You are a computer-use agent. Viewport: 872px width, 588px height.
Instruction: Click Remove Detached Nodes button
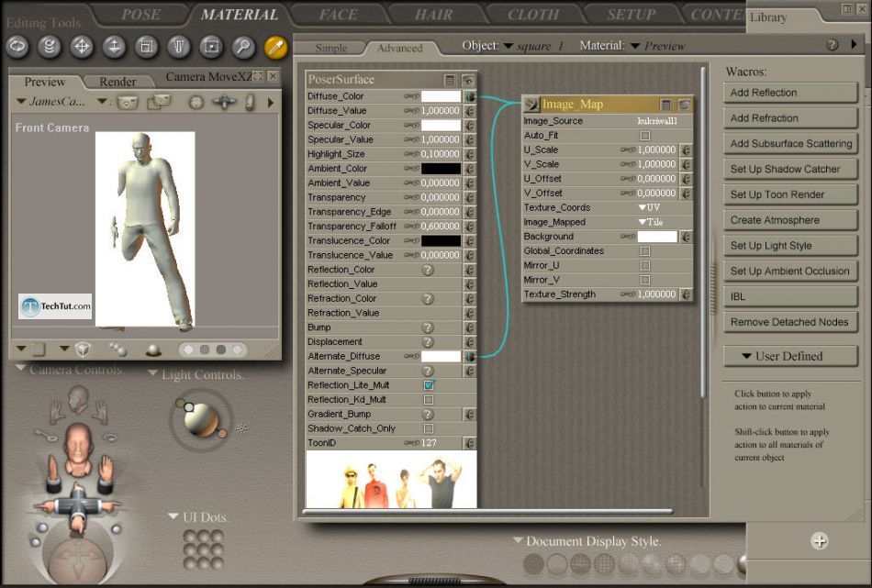[x=789, y=322]
